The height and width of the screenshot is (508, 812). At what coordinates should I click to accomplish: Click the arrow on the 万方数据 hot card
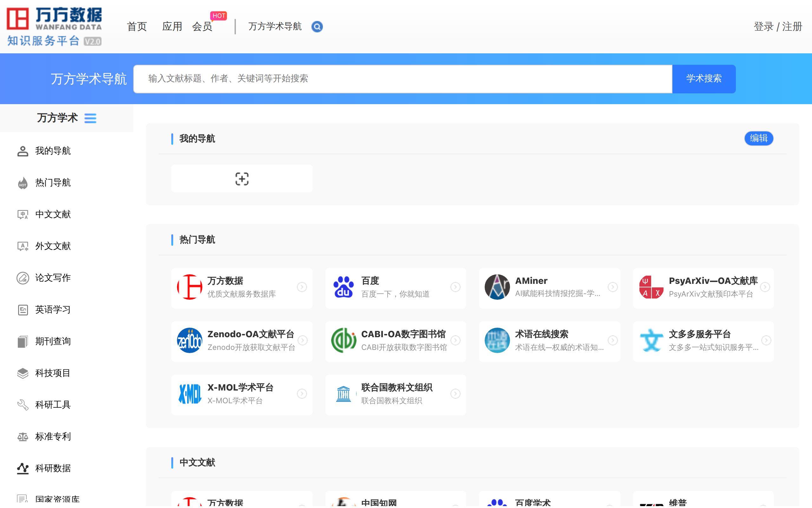point(302,287)
